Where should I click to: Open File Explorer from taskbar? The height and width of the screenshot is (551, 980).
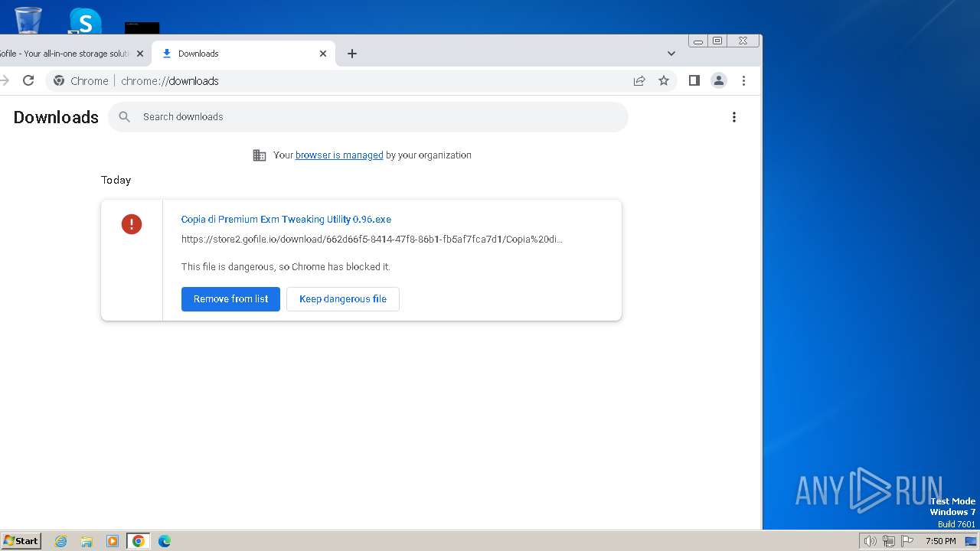tap(87, 541)
